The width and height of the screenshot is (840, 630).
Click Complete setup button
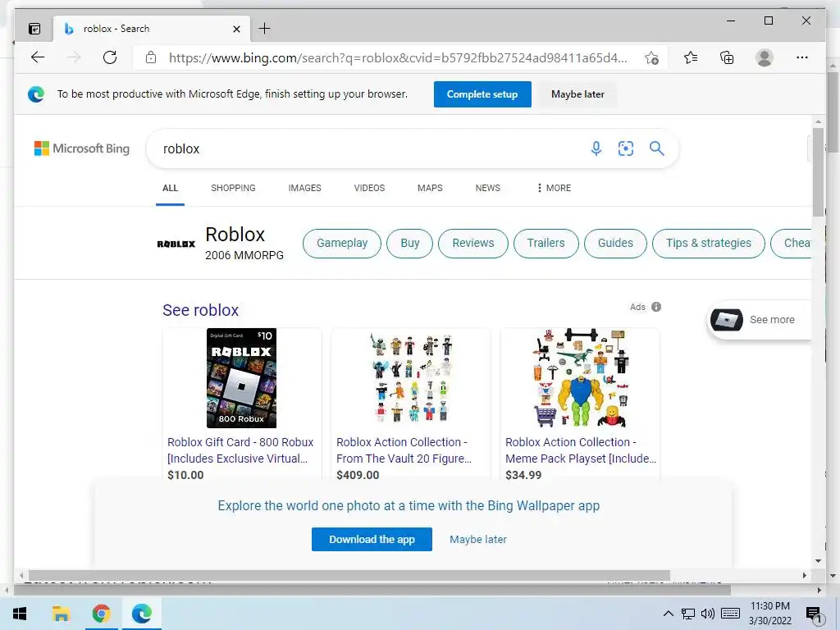point(482,94)
